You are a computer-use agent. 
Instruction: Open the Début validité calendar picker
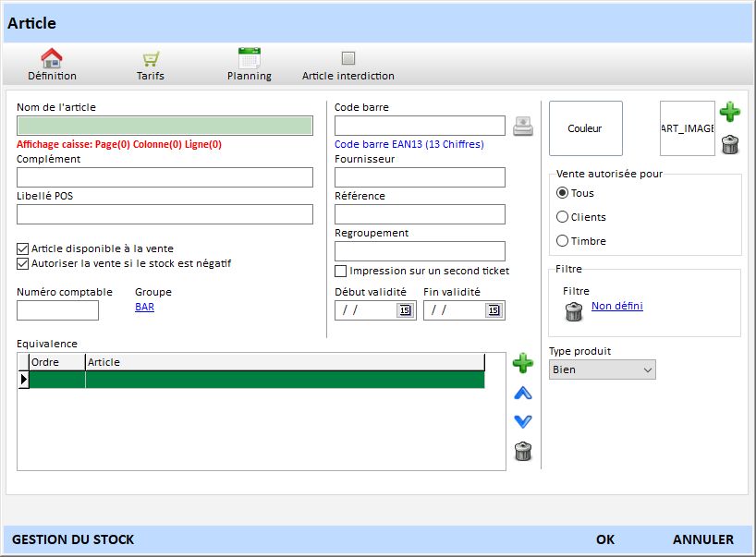(x=404, y=310)
